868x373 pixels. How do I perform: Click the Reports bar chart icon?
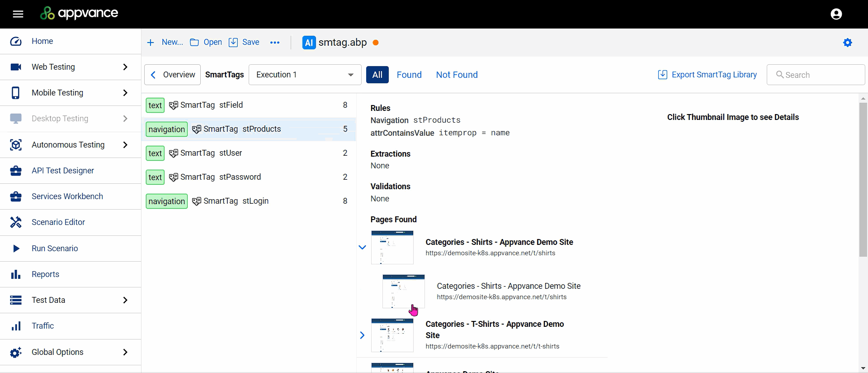(16, 274)
